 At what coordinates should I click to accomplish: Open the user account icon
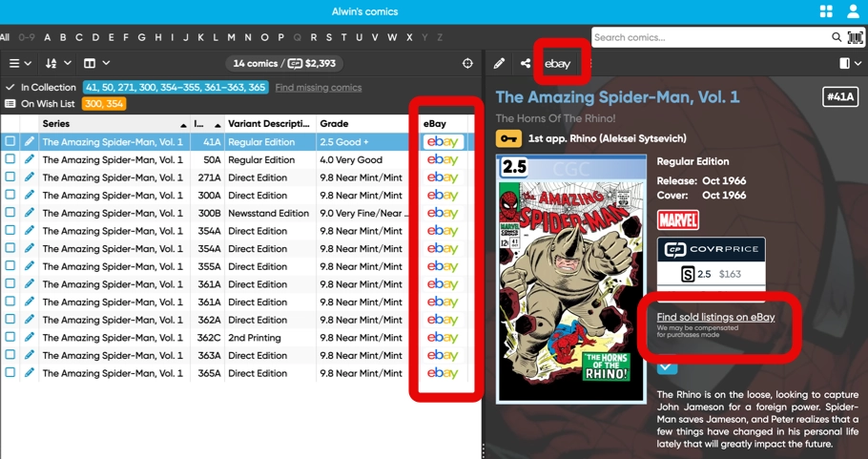click(x=853, y=11)
